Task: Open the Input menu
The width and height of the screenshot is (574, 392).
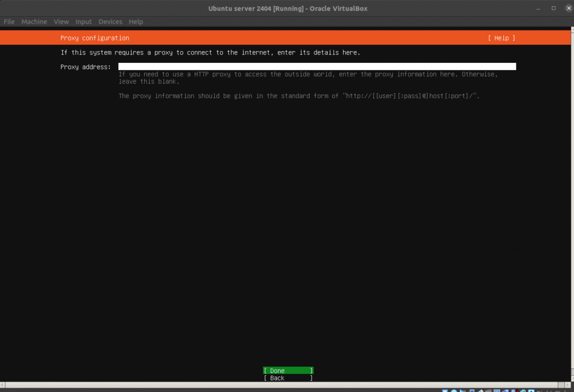Action: pos(84,22)
